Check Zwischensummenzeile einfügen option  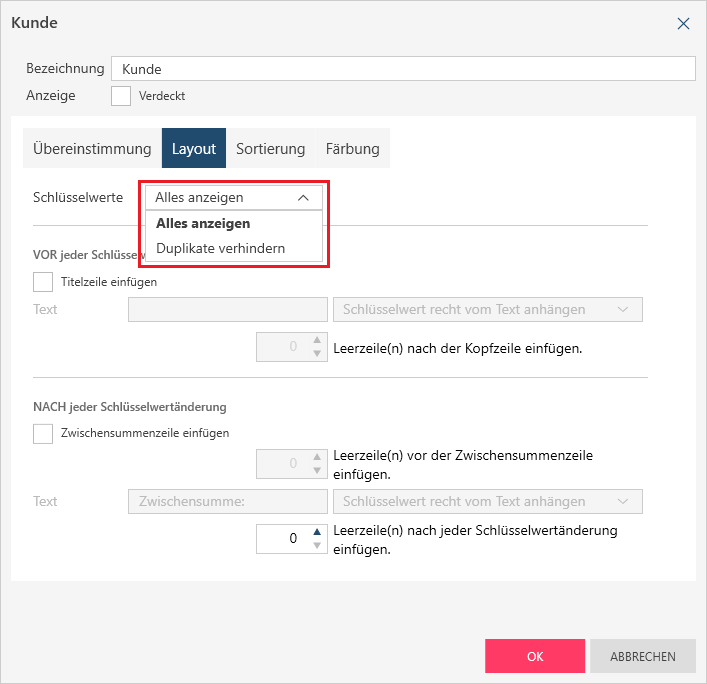[x=43, y=433]
